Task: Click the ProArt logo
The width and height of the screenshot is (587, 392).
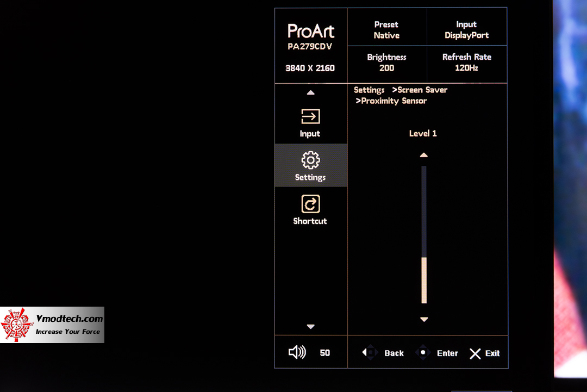Action: click(311, 30)
